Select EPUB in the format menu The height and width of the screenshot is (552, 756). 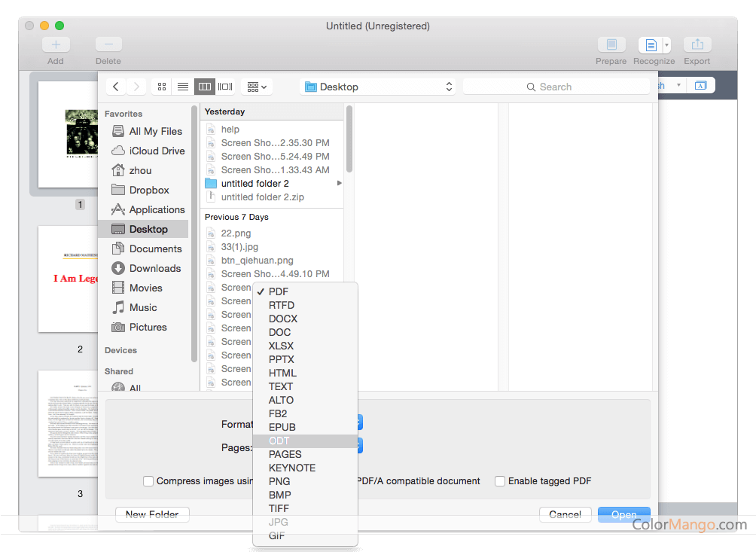[282, 427]
